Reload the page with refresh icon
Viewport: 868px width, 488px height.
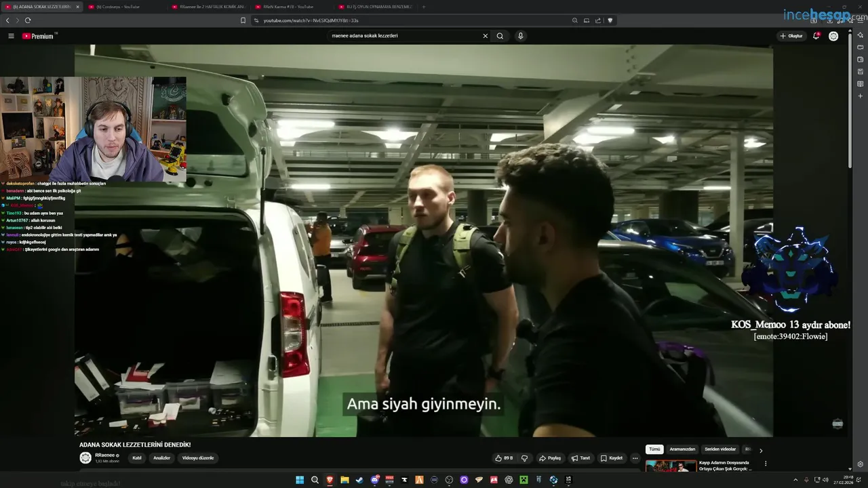[28, 20]
